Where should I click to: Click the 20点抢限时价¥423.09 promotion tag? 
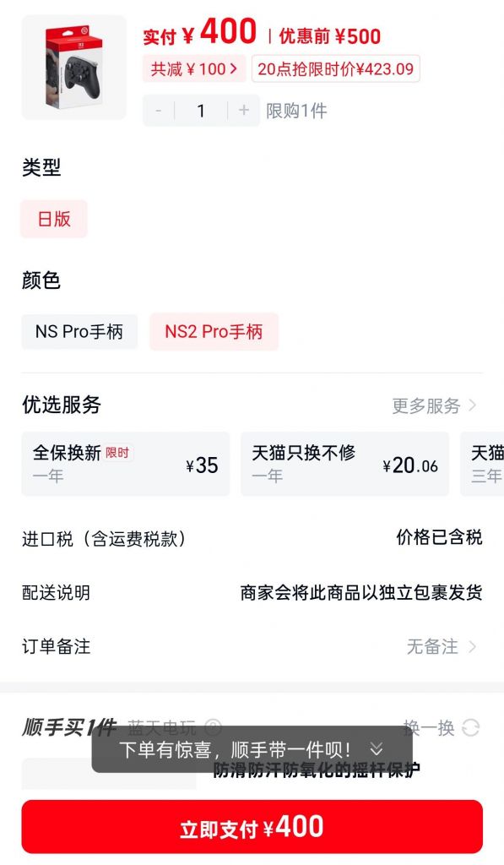(335, 69)
